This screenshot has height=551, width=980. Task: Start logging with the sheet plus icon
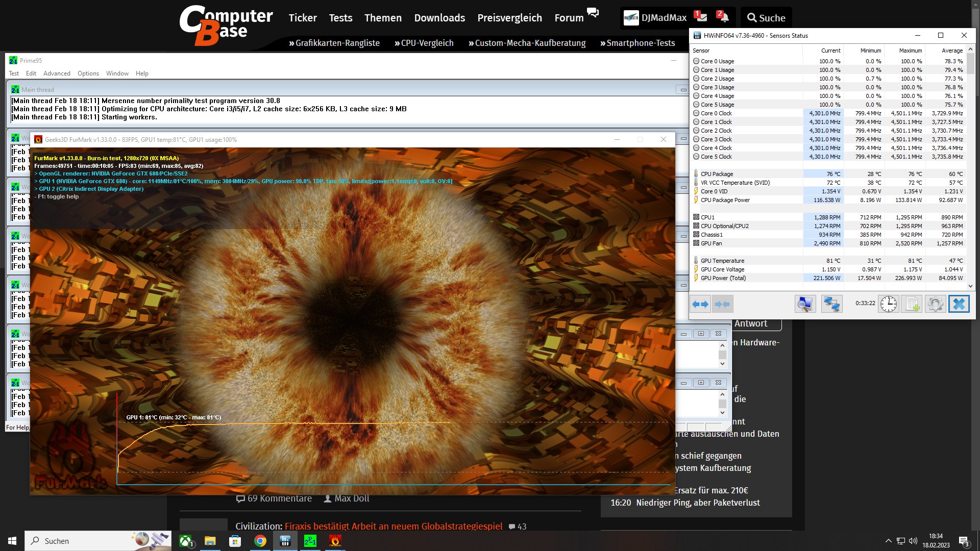tap(912, 305)
